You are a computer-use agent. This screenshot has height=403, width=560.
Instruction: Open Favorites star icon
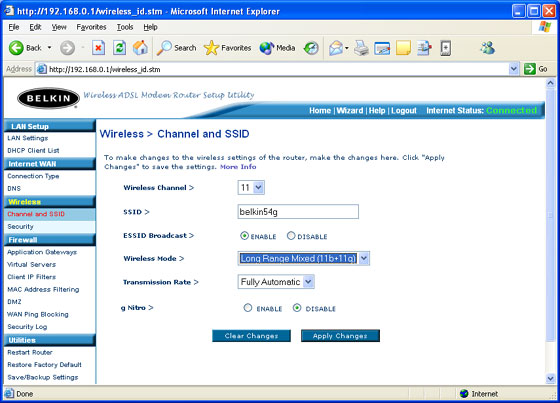[x=211, y=48]
